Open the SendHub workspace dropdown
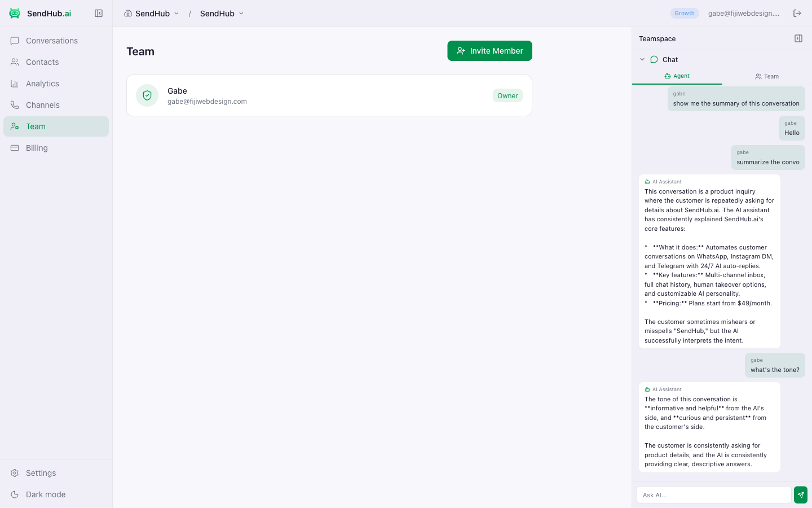 152,14
